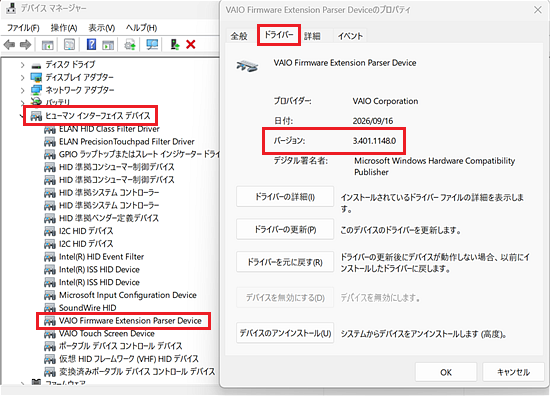Select GPIO ラップトップまたはスレート インジケーター item

pyautogui.click(x=140, y=154)
